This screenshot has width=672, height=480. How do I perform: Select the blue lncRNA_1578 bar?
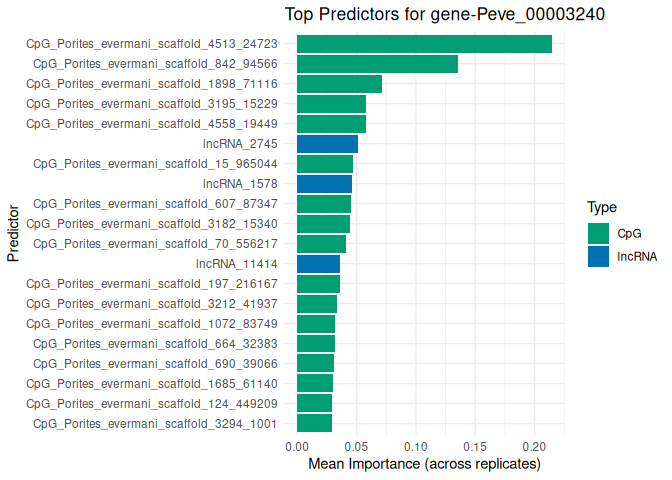coord(324,184)
